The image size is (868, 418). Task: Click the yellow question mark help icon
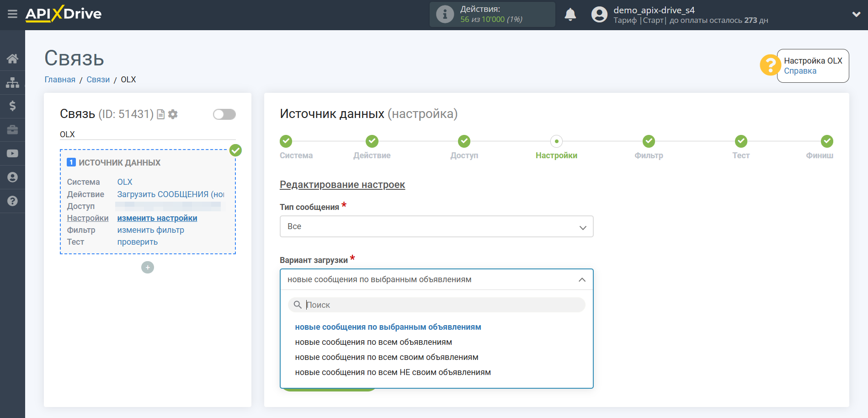coord(770,65)
